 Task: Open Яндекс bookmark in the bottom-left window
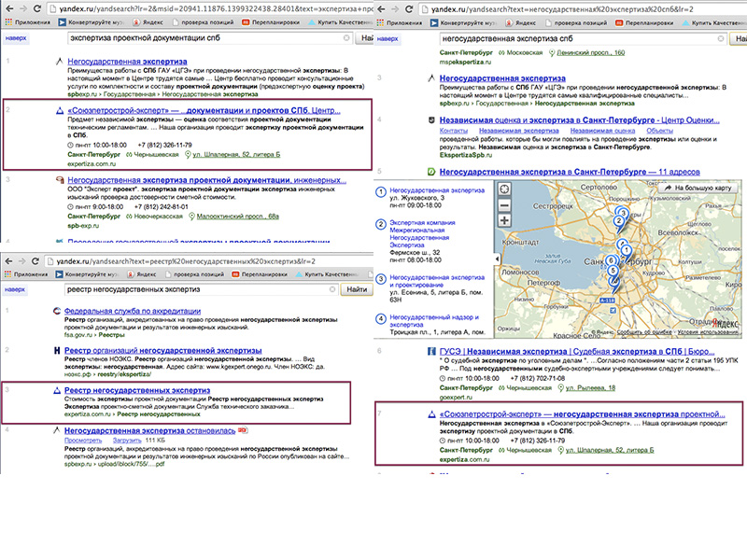tap(142, 274)
